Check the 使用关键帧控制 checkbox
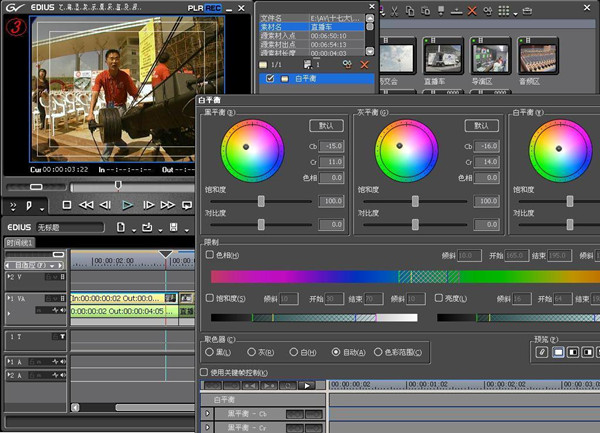The image size is (600, 433). [206, 371]
